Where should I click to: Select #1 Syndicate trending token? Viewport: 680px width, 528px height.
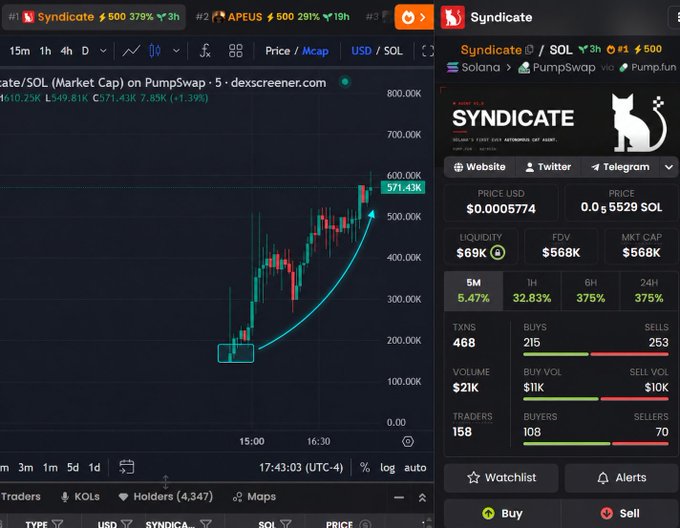click(94, 17)
